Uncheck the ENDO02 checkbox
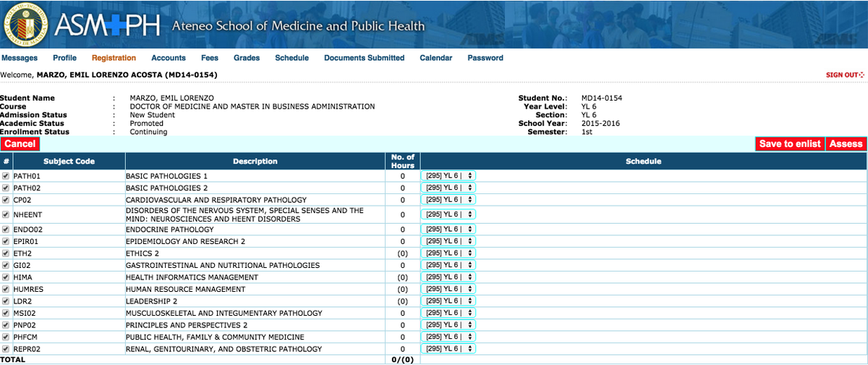 (x=6, y=229)
